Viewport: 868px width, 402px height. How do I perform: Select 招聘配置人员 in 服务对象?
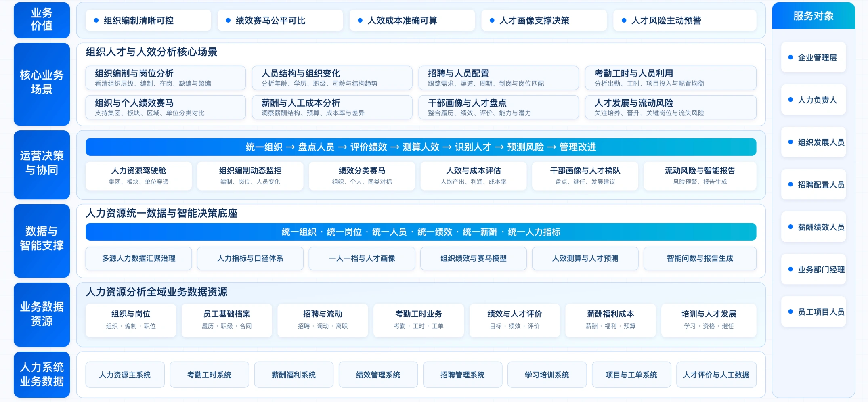[813, 184]
